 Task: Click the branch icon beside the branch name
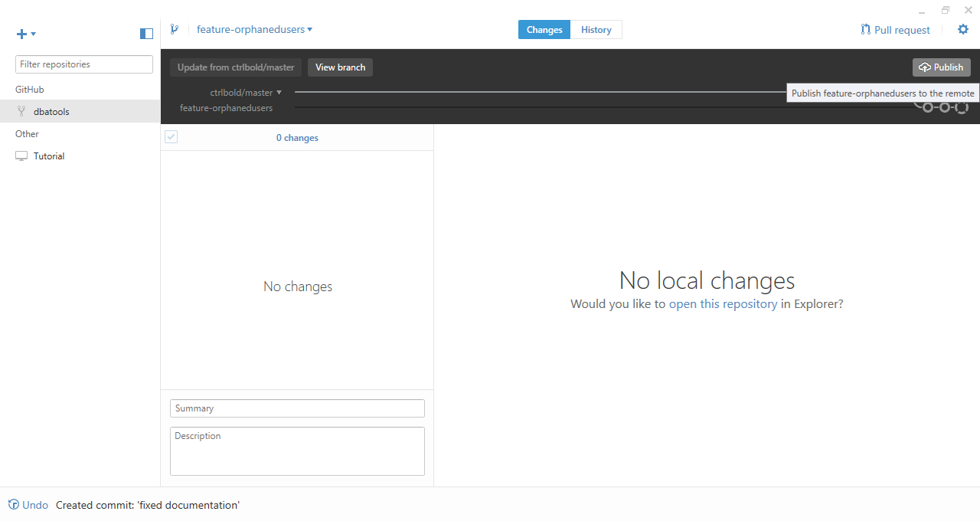(175, 30)
